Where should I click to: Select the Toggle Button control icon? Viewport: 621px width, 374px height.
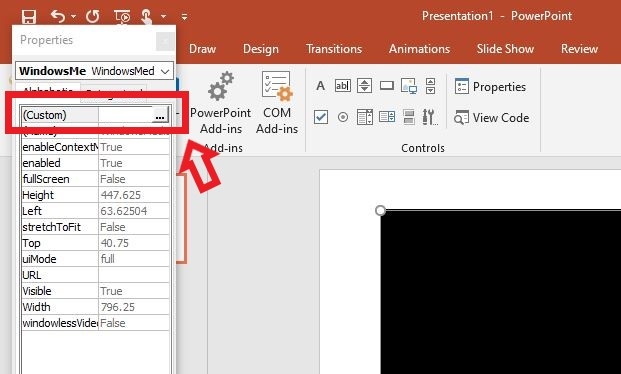(x=409, y=117)
